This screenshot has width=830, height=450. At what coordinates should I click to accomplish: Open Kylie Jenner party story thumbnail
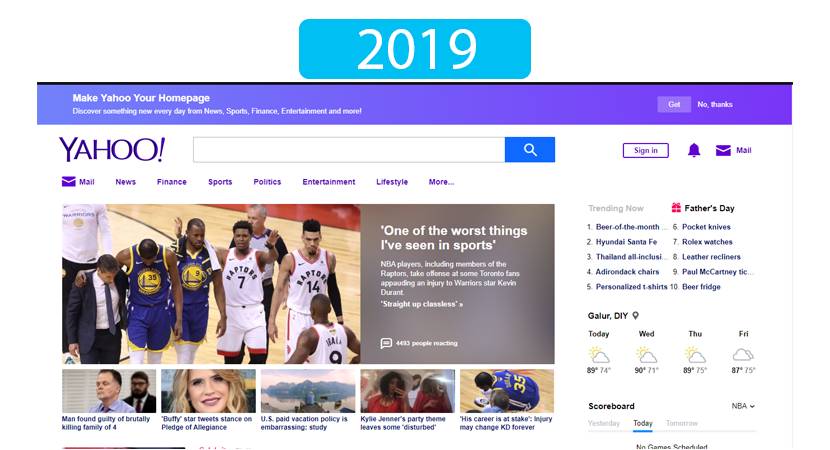(x=408, y=391)
